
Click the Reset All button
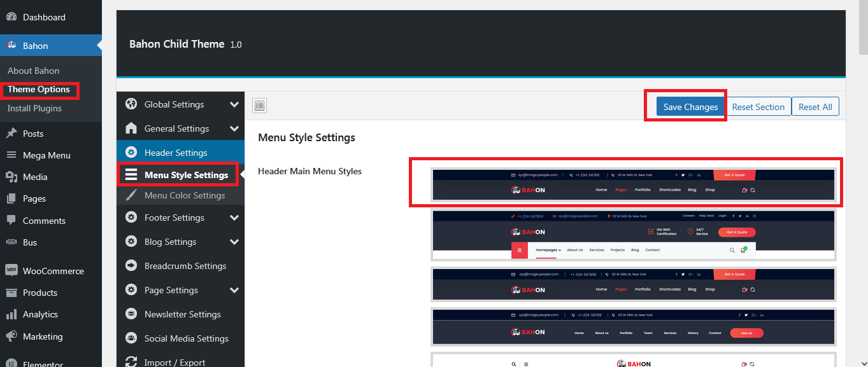click(815, 107)
